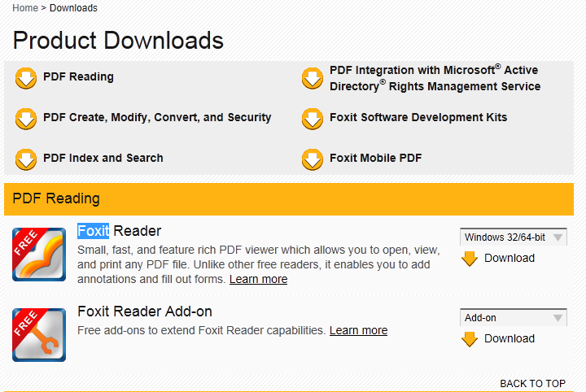Expand the Add-on selection dropdown
586x392 pixels.
pyautogui.click(x=513, y=318)
